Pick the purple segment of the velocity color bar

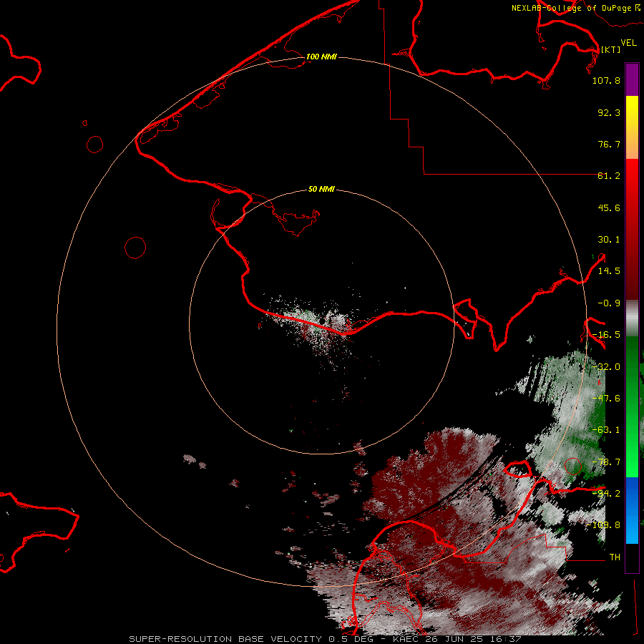coord(632,80)
